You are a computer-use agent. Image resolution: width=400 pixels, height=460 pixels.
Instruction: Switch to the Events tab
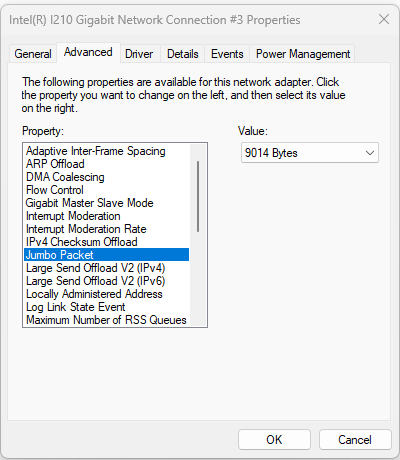(x=227, y=54)
